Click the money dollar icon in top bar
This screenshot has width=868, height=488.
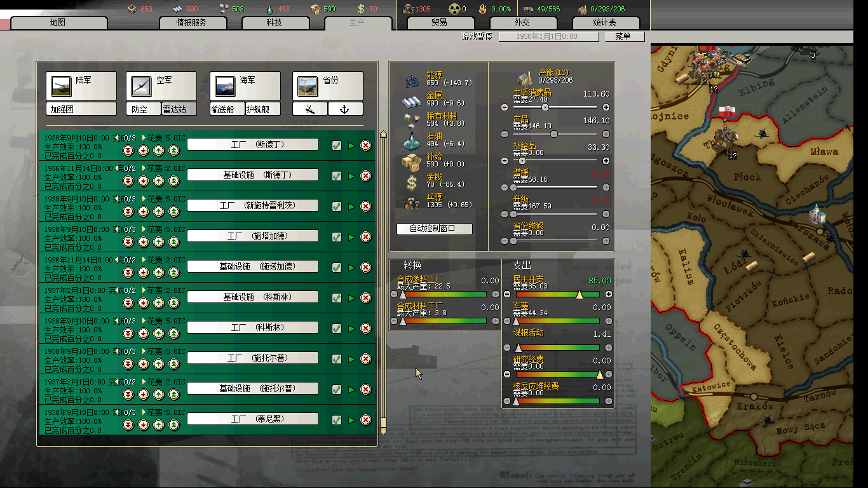[361, 9]
